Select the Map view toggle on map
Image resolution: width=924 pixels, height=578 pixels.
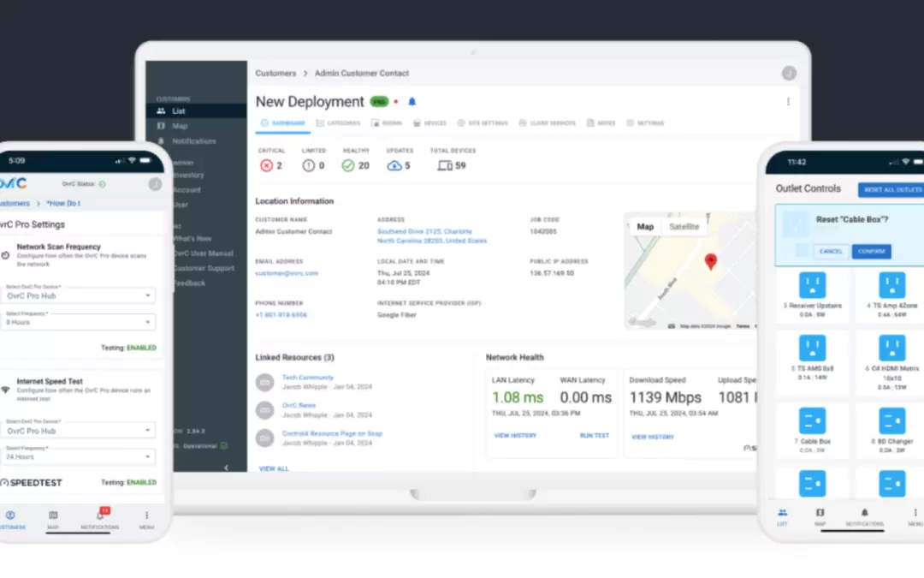[645, 227]
